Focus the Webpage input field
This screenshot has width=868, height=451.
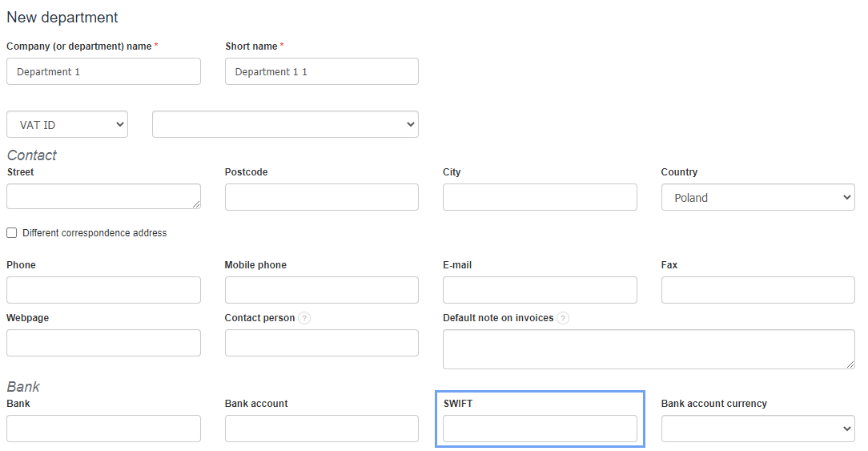pyautogui.click(x=103, y=343)
